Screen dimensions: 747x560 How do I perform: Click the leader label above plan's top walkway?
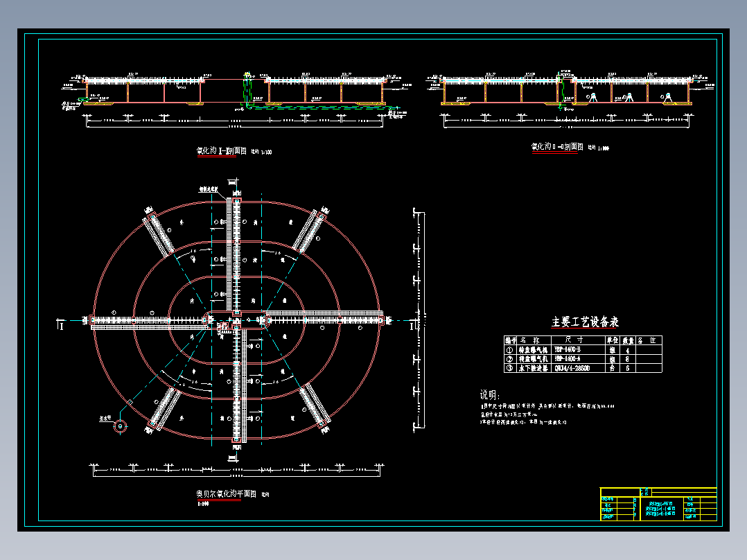coord(208,190)
